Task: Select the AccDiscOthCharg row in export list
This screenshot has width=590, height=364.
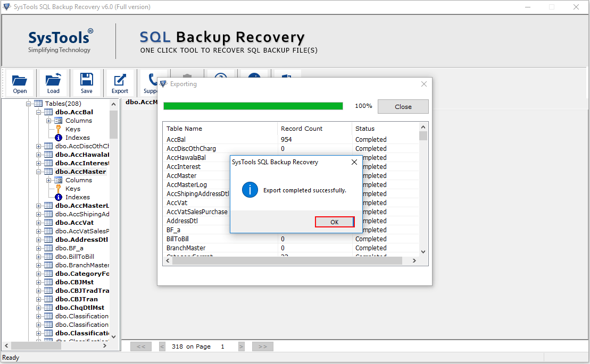Action: coord(291,149)
